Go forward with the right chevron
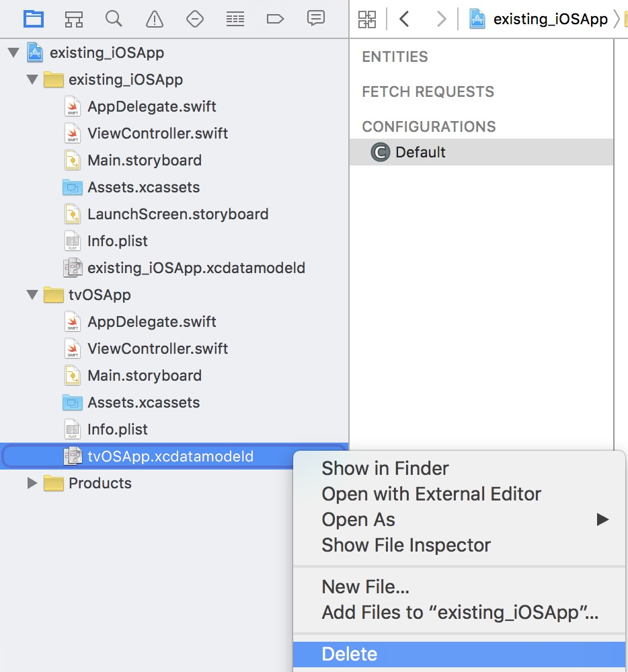The image size is (628, 672). click(441, 19)
